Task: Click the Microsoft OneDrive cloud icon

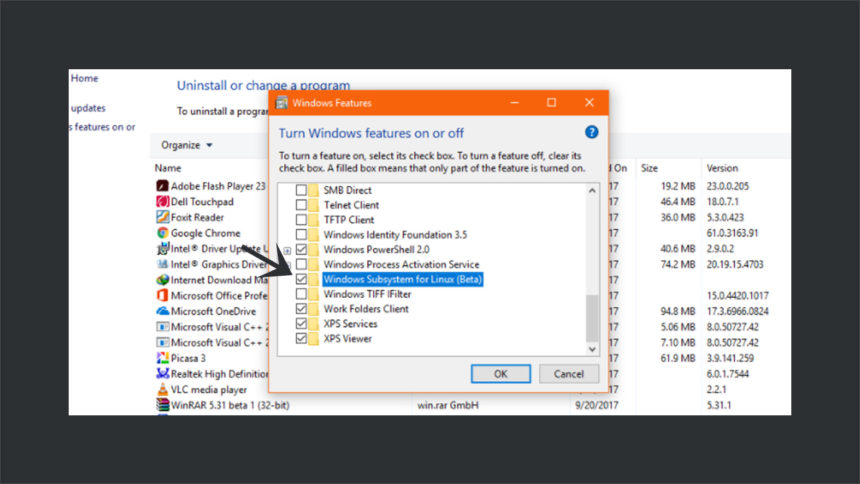Action: point(162,311)
